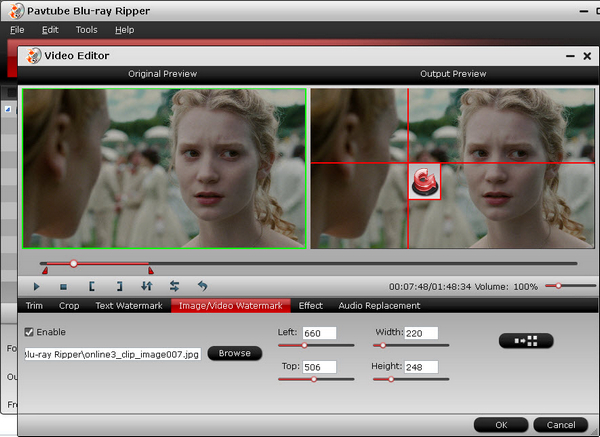Click the Top value field showing 506
The height and width of the screenshot is (437, 600).
[320, 367]
